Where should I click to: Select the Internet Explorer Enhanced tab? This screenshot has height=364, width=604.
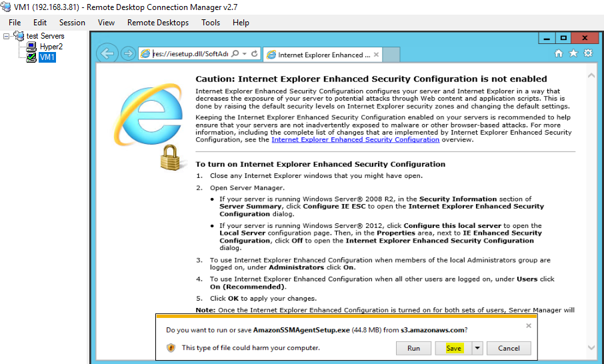[x=323, y=55]
